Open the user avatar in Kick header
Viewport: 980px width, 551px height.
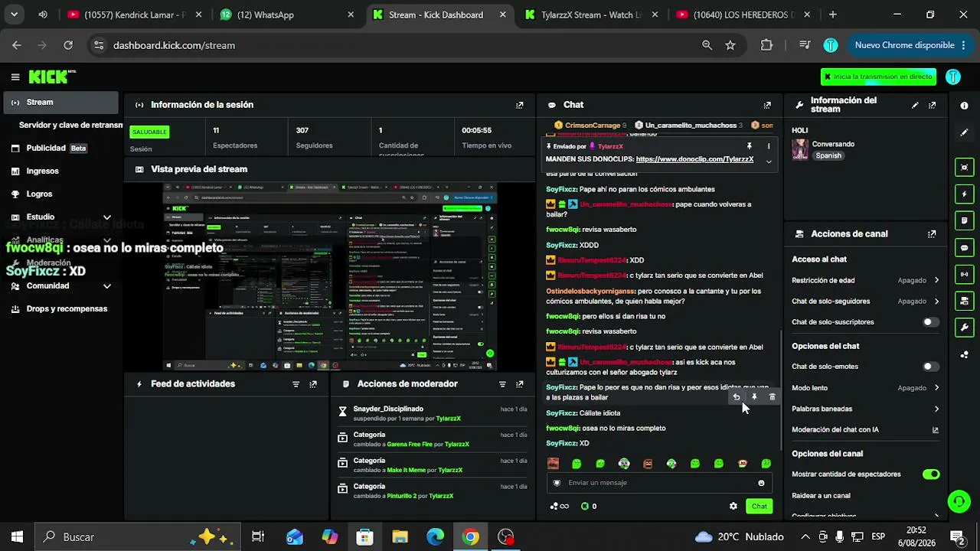tap(953, 77)
